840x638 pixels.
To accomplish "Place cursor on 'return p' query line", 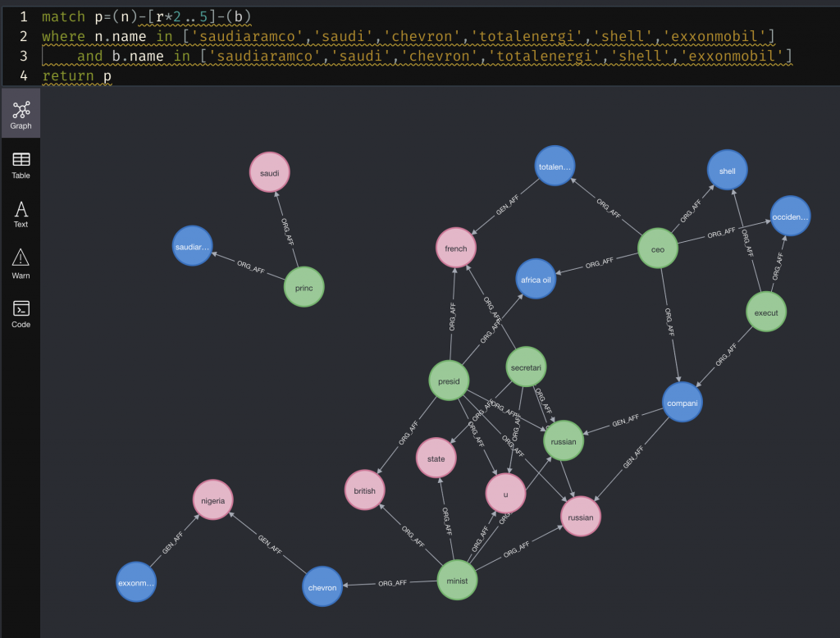I will tap(76, 75).
